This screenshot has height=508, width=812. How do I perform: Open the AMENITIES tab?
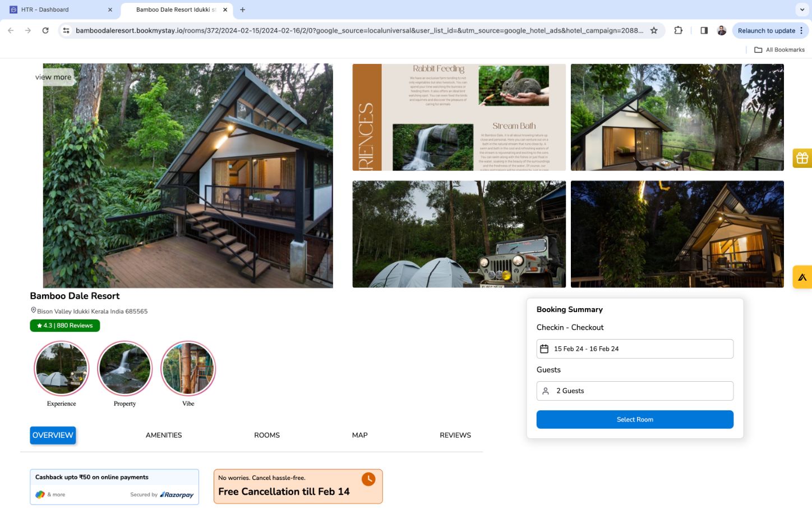(164, 435)
